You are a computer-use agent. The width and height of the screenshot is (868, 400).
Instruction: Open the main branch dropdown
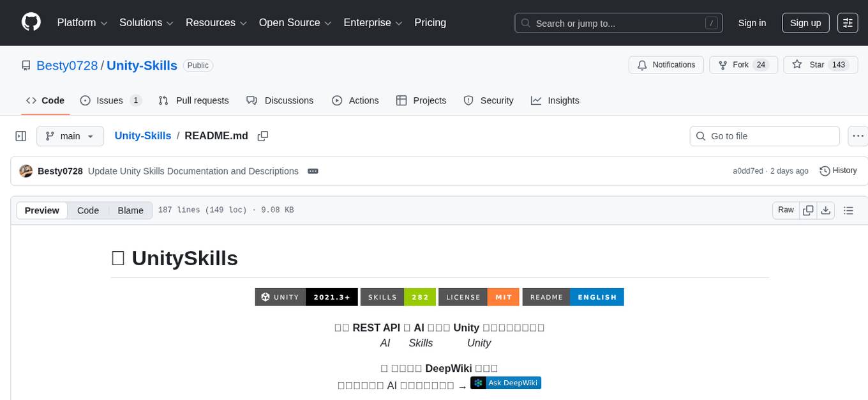[x=70, y=136]
